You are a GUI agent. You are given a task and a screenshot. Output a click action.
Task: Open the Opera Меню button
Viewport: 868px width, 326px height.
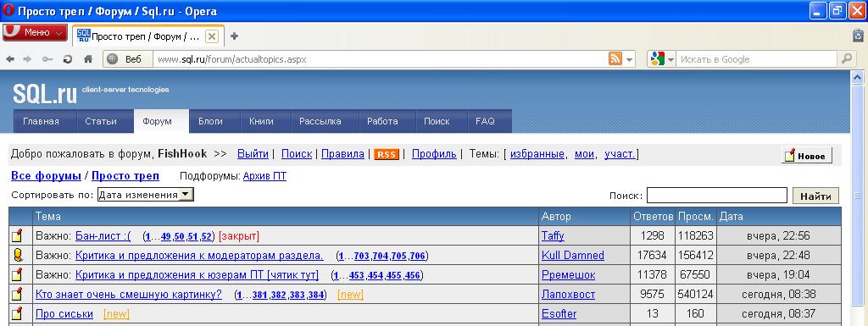[x=36, y=32]
